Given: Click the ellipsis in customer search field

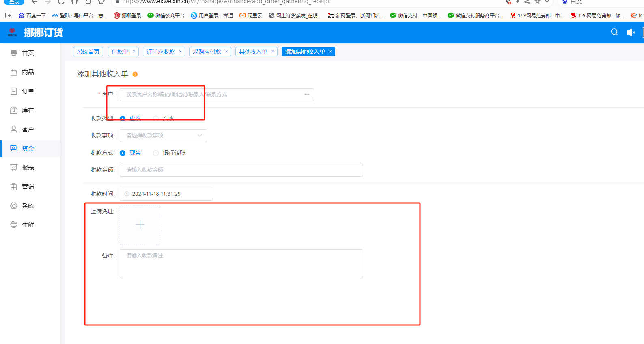Looking at the screenshot, I should pyautogui.click(x=307, y=95).
